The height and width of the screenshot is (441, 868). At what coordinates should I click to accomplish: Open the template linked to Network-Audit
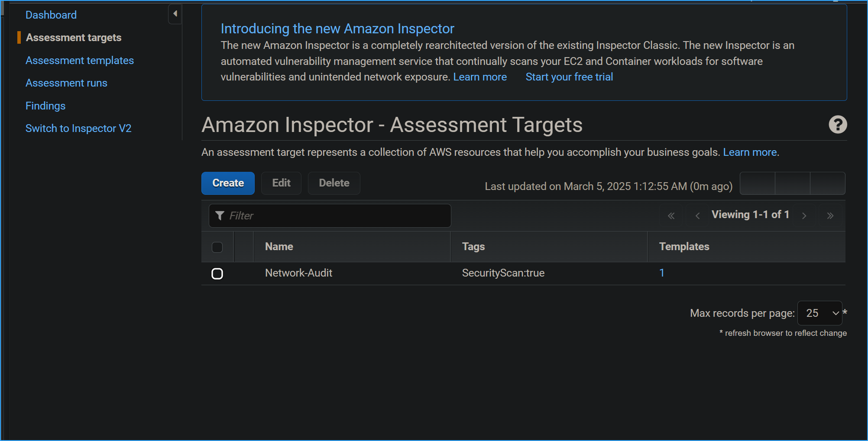[x=662, y=273]
